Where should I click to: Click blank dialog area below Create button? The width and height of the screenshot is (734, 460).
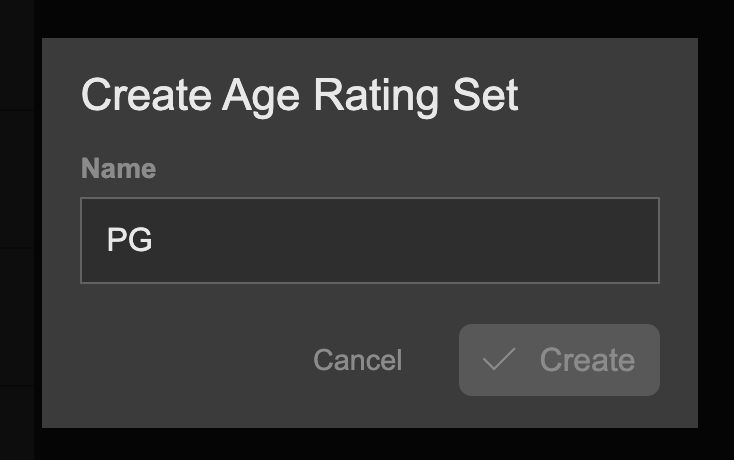[560, 411]
